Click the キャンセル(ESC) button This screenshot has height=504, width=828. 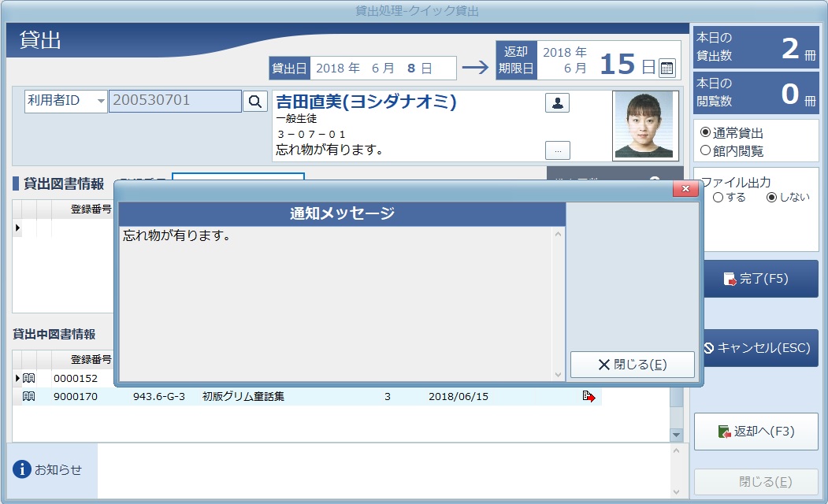click(x=760, y=348)
